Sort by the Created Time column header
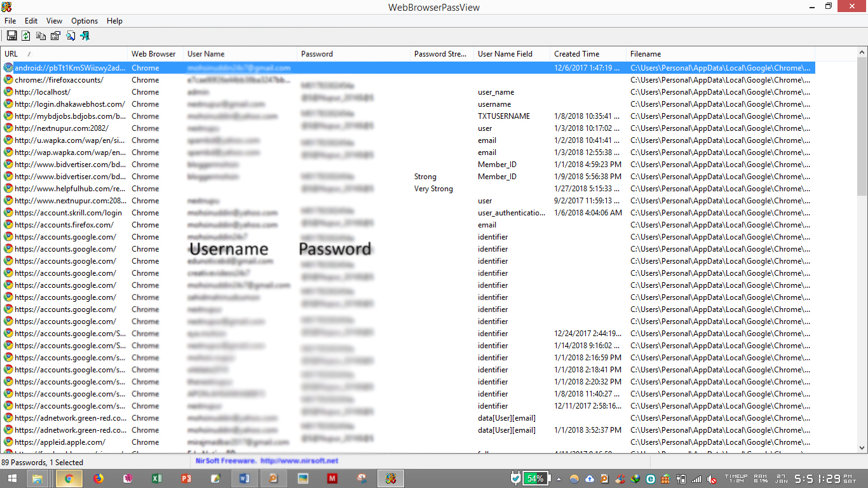The image size is (868, 488). click(x=588, y=54)
